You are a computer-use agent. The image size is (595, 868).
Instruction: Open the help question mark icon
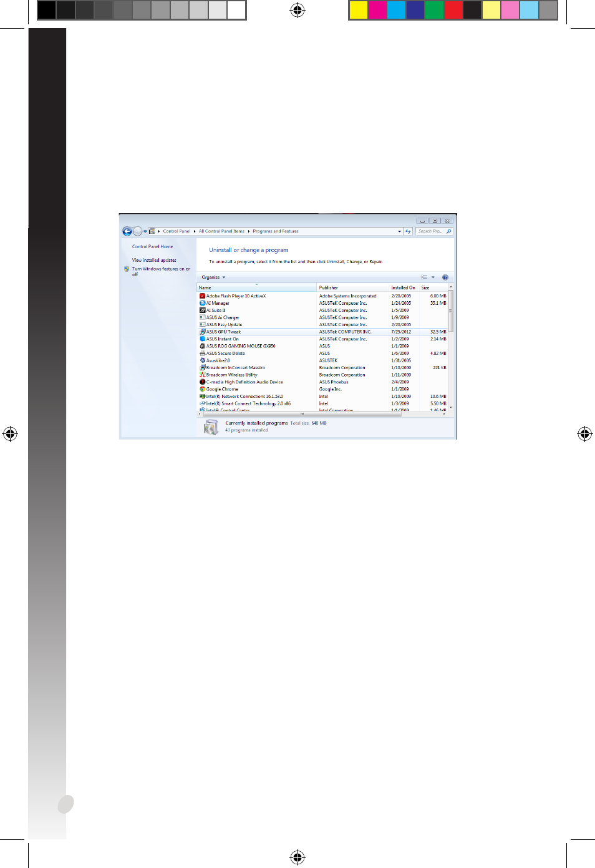[445, 277]
